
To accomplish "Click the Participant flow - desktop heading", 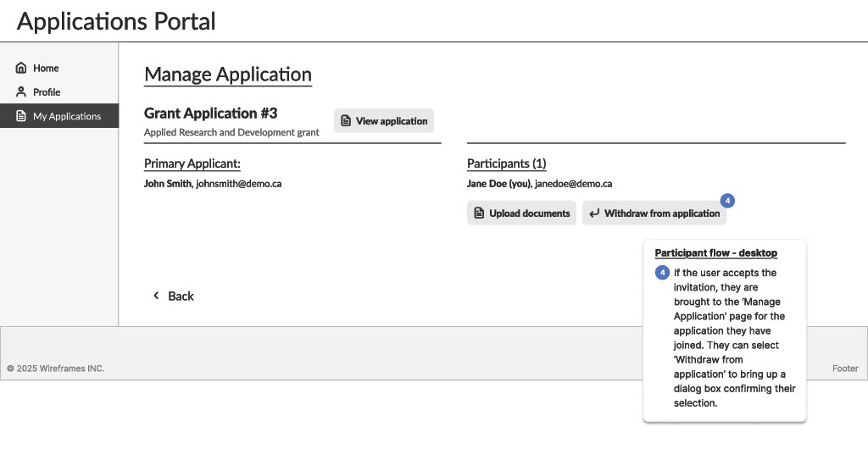I will 715,253.
